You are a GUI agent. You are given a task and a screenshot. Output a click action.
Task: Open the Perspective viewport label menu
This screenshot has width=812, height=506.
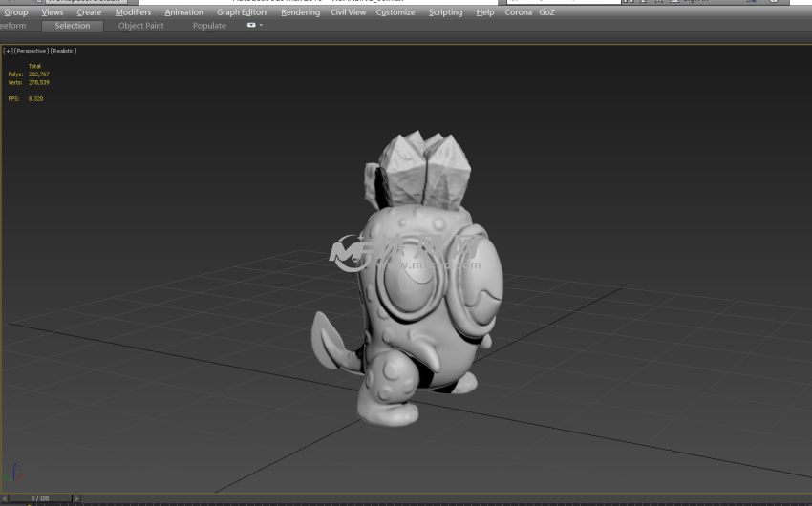pyautogui.click(x=30, y=51)
